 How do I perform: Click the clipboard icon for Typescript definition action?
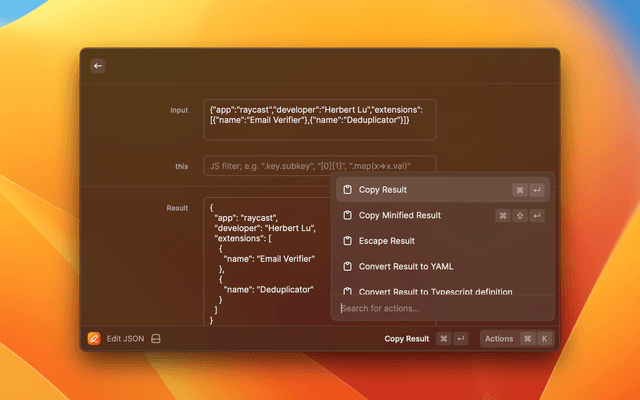click(346, 291)
